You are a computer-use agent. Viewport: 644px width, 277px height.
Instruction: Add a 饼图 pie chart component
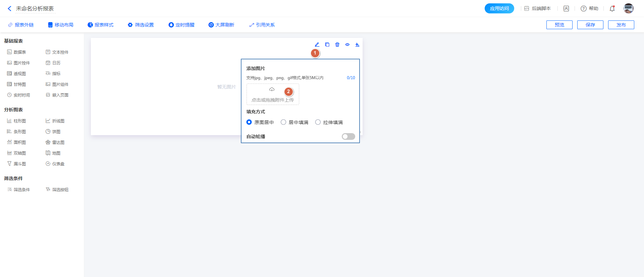(x=53, y=131)
